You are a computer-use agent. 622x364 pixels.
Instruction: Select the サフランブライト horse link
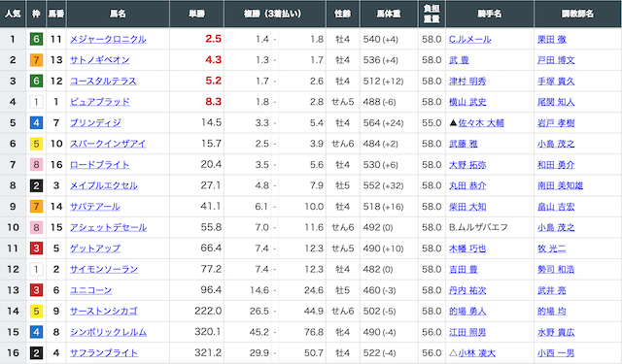tap(104, 353)
